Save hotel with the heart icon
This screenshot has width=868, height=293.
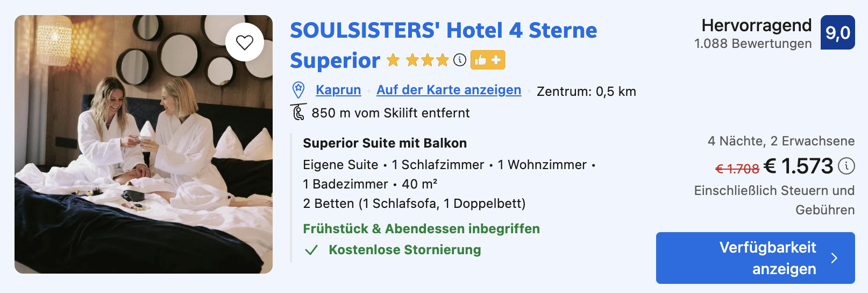coord(245,42)
